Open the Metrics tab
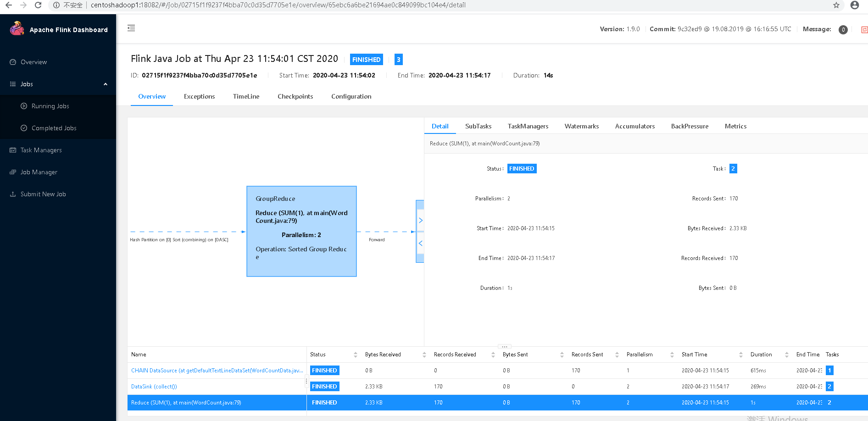 pos(735,126)
